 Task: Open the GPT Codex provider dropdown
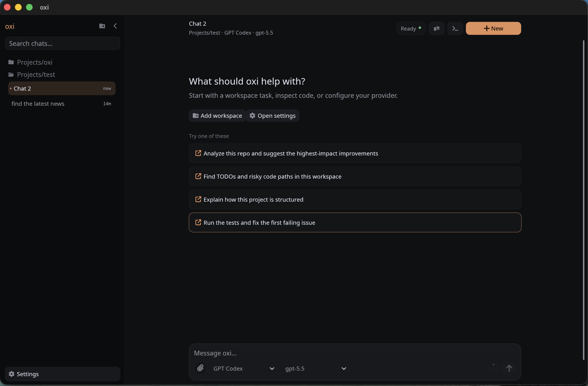(x=244, y=368)
